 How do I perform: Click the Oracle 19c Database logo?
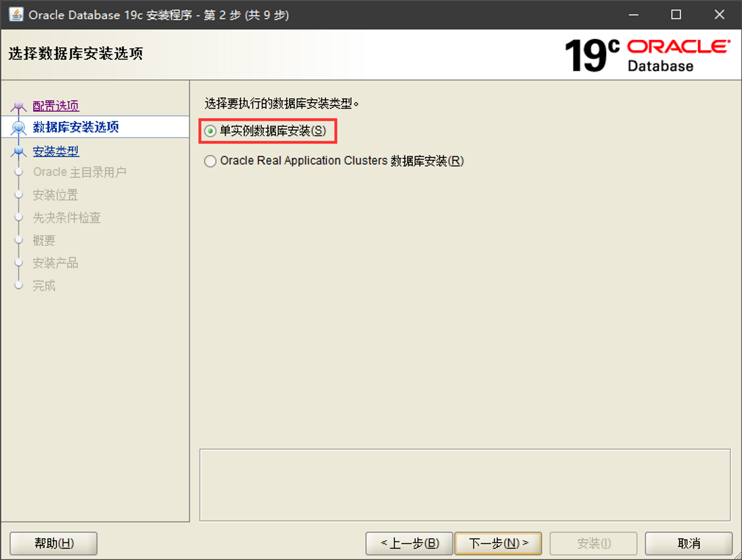(647, 55)
